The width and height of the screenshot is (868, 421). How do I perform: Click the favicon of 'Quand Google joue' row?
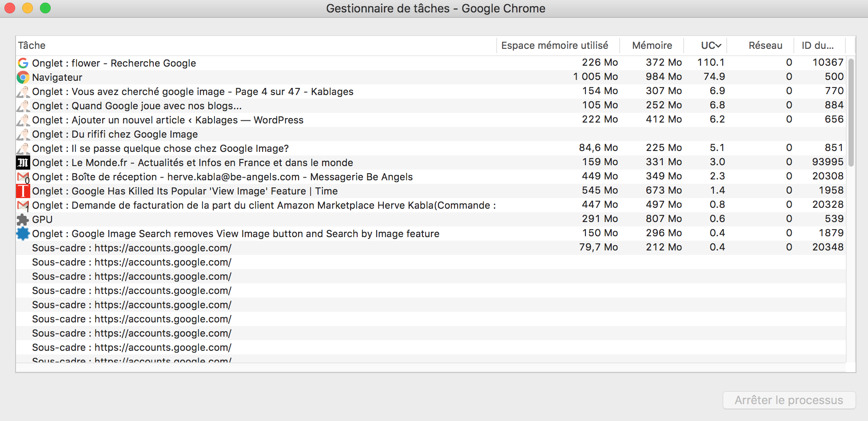(23, 106)
